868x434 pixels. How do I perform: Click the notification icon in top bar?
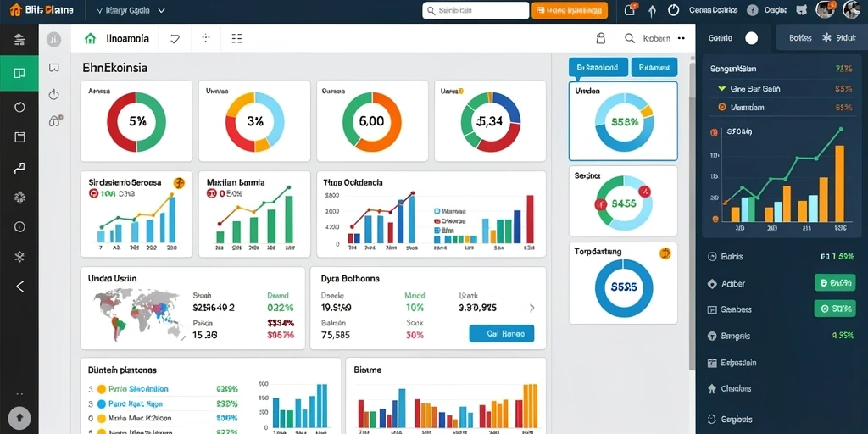[x=630, y=9]
